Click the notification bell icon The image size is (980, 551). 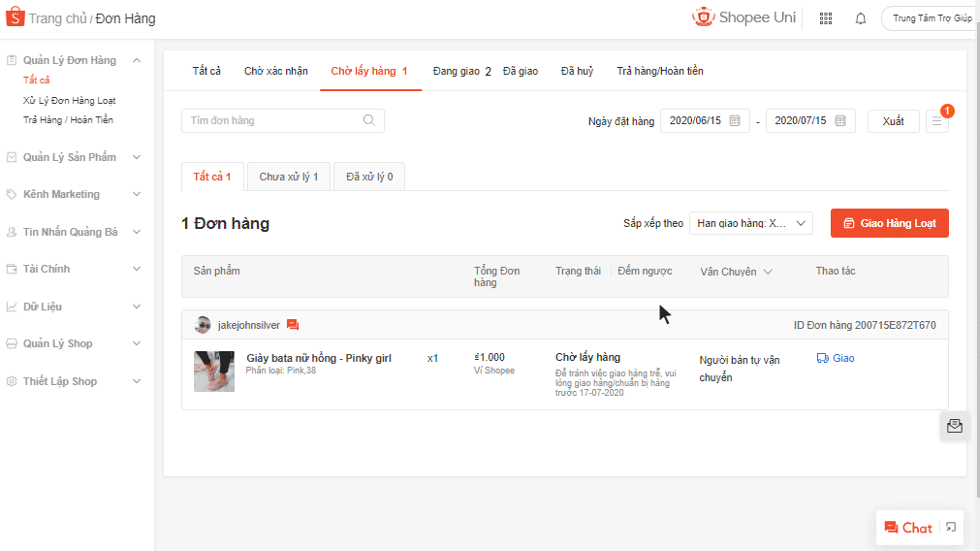(x=861, y=18)
